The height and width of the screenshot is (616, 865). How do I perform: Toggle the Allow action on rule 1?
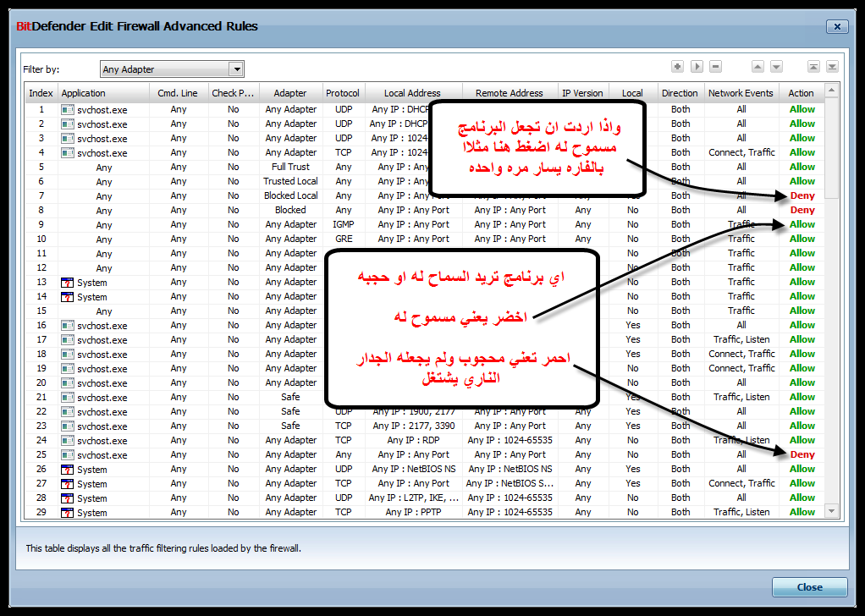point(802,110)
